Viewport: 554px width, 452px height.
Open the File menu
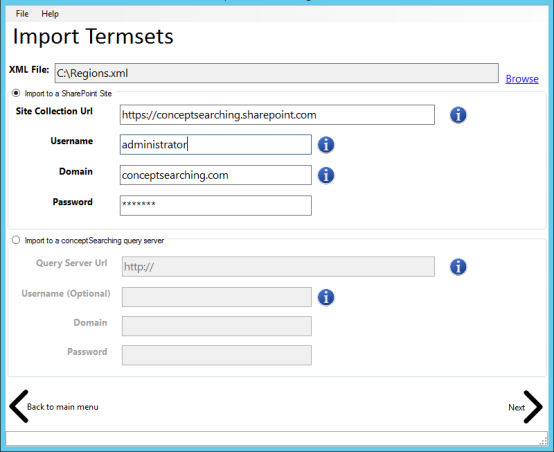[22, 14]
